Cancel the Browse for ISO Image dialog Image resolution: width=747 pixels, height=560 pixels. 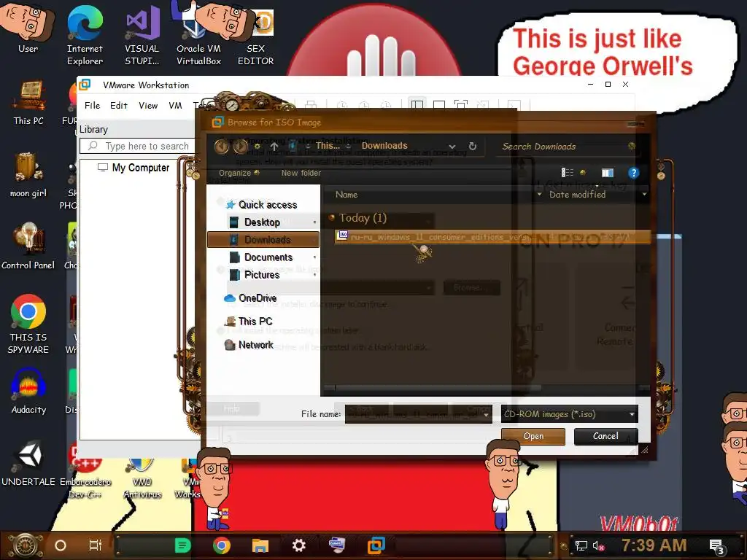[x=605, y=436]
